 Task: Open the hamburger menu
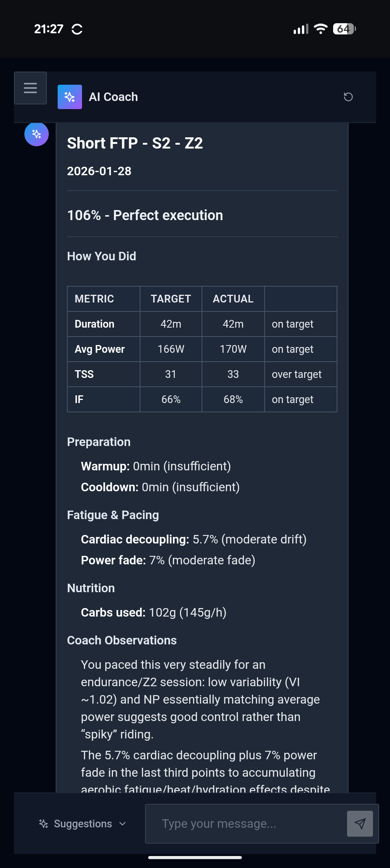(x=30, y=88)
